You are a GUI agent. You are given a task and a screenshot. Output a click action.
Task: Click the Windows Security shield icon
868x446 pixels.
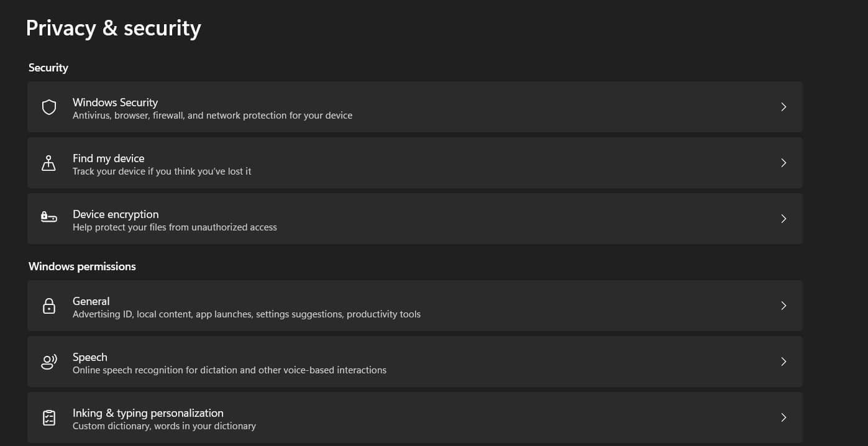tap(49, 107)
